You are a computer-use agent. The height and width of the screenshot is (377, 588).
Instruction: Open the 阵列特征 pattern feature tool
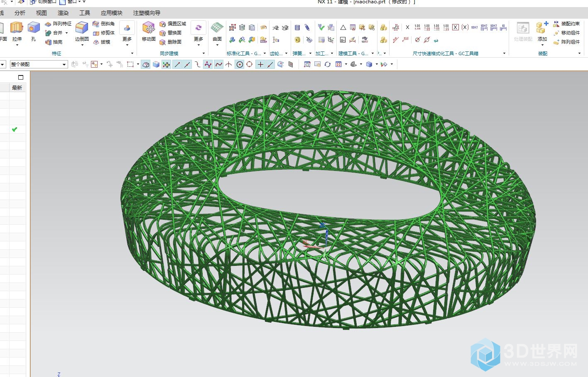[x=58, y=24]
